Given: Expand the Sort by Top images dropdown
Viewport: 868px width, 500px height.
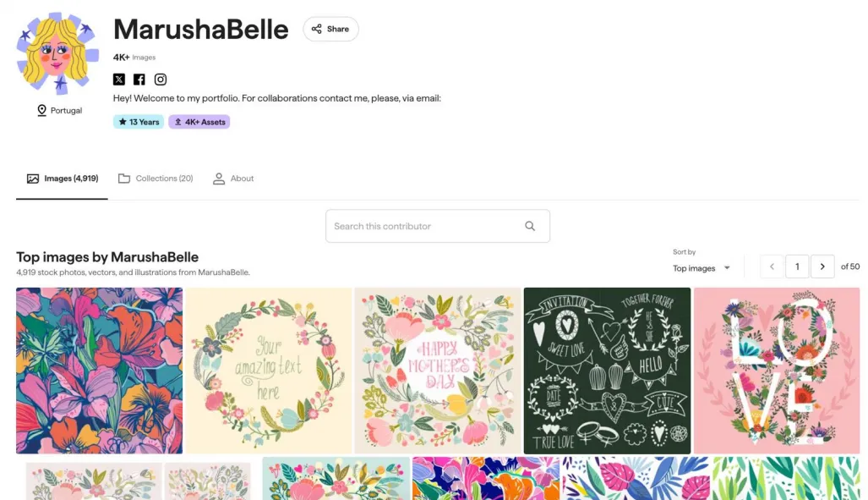Looking at the screenshot, I should coord(701,268).
